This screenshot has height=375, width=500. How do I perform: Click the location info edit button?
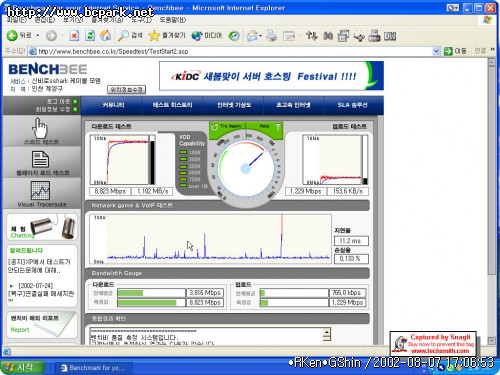pos(126,89)
